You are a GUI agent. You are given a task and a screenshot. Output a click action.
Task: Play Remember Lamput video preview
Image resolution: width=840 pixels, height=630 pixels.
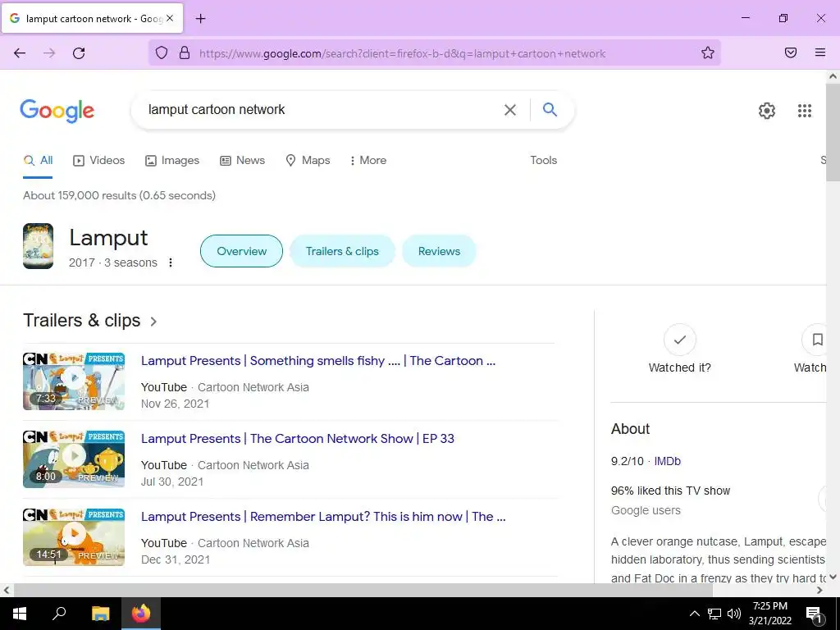pyautogui.click(x=74, y=536)
